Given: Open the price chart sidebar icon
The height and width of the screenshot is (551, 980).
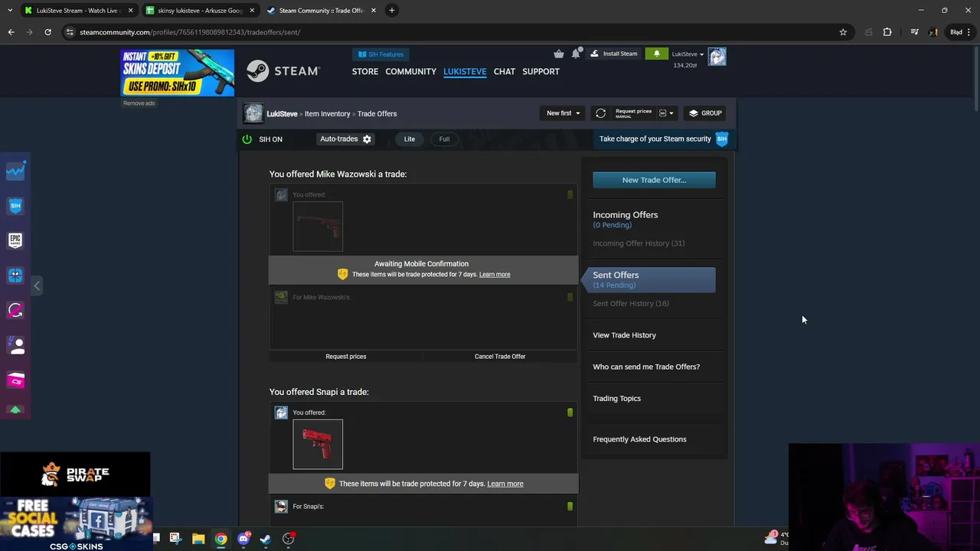Looking at the screenshot, I should click(15, 171).
